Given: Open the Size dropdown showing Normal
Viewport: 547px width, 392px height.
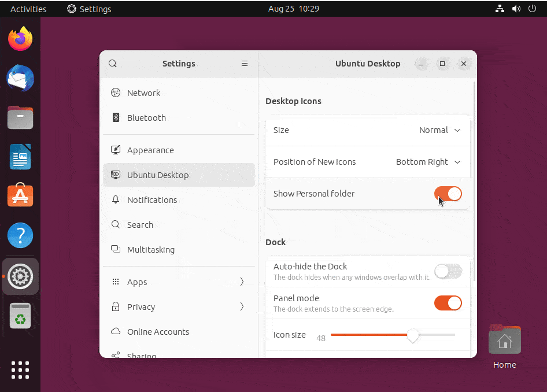Looking at the screenshot, I should [440, 130].
